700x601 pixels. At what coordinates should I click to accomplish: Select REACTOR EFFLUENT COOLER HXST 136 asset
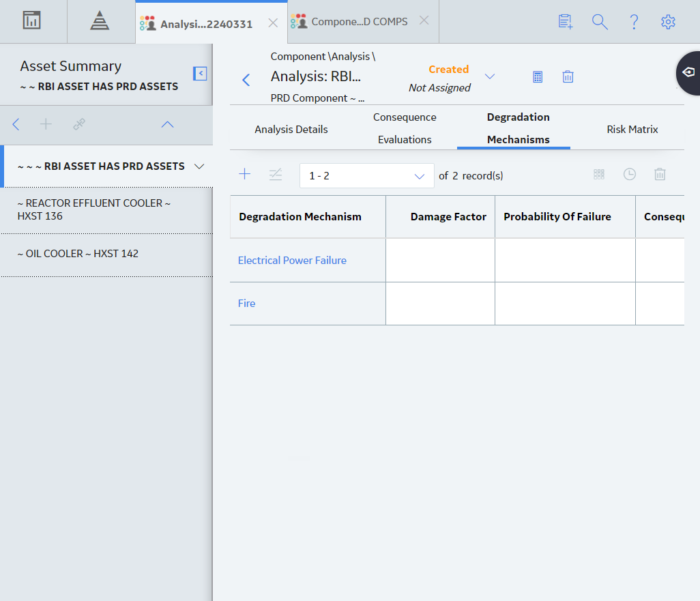click(106, 209)
